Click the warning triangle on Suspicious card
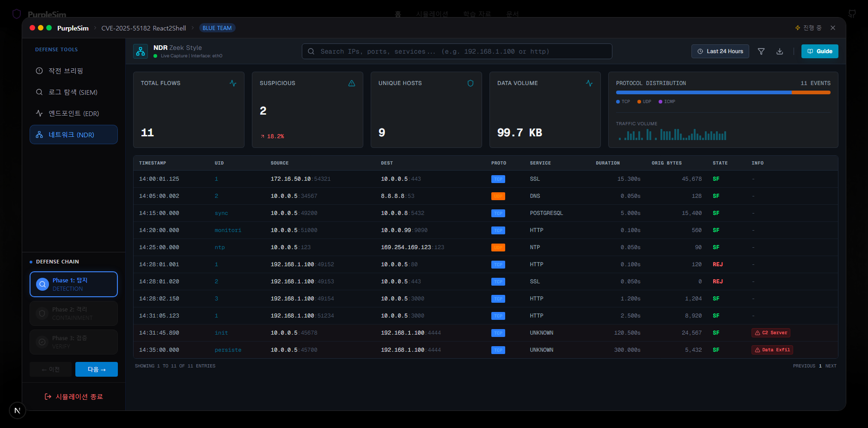 351,83
